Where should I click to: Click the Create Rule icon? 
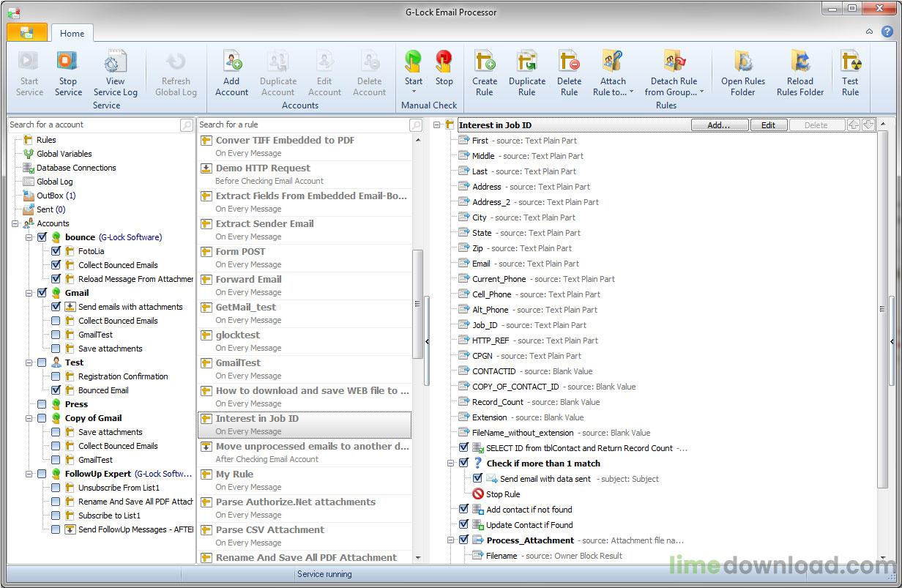(484, 71)
